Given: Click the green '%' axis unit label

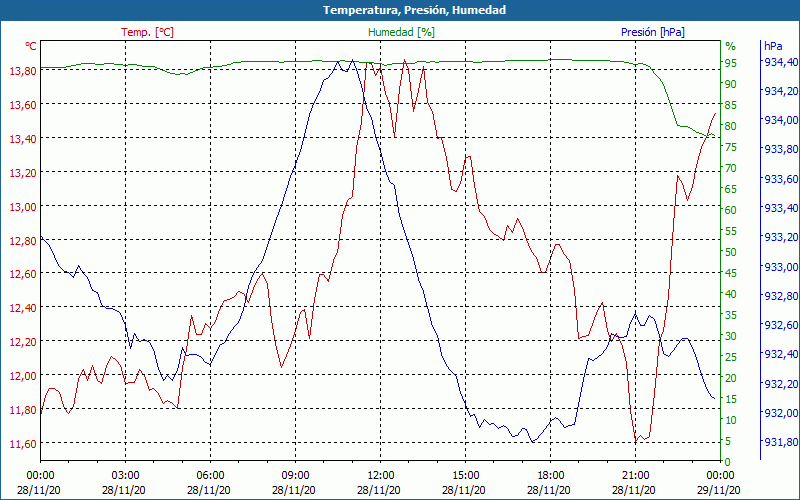Looking at the screenshot, I should click(x=731, y=46).
